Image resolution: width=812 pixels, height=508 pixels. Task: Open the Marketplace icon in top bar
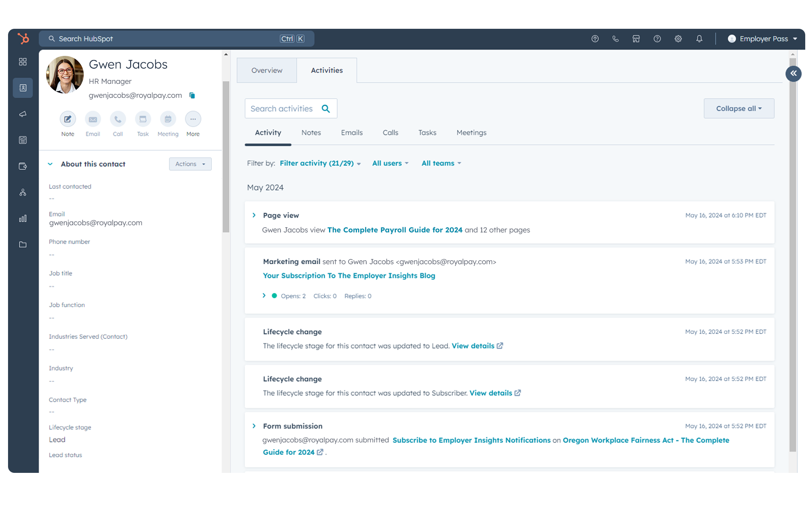click(x=636, y=39)
